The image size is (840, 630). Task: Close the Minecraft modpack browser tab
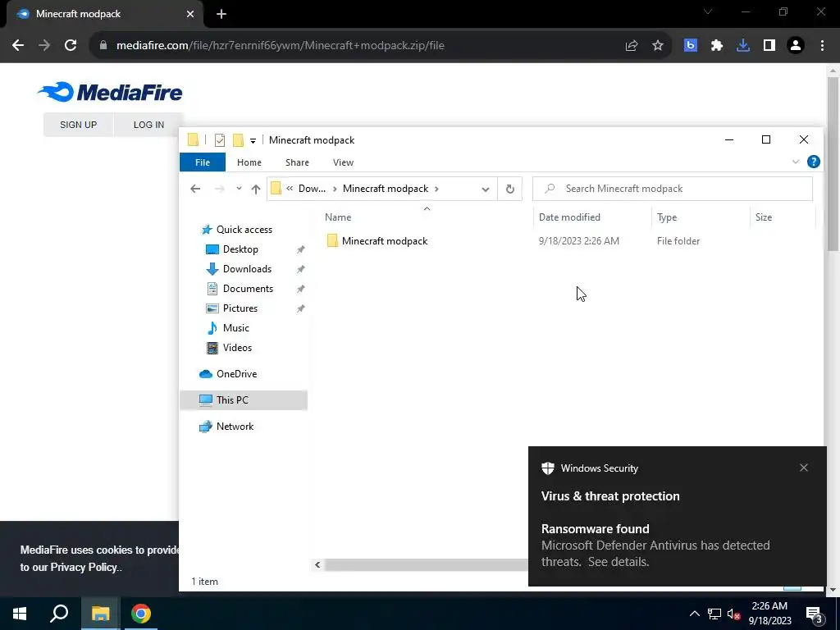tap(190, 14)
